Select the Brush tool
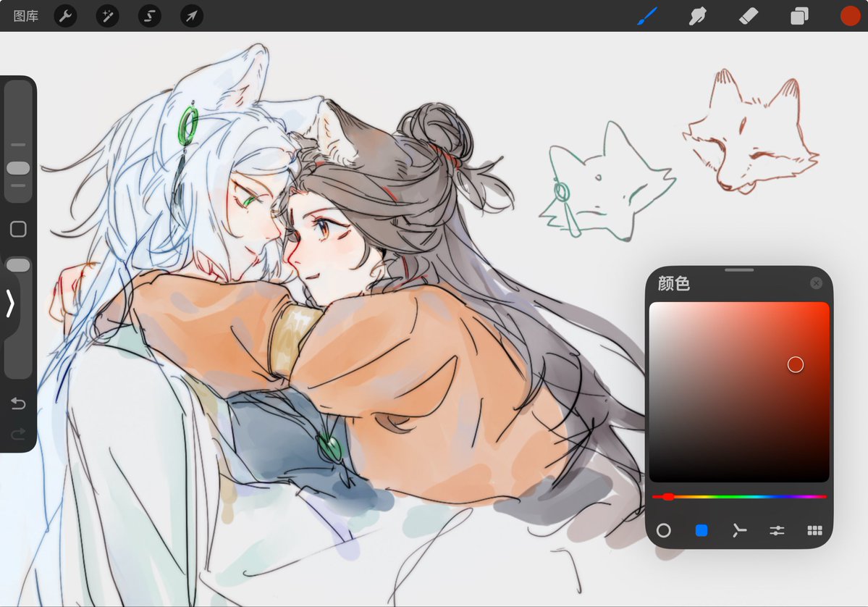Viewport: 868px width, 607px height. (x=647, y=16)
